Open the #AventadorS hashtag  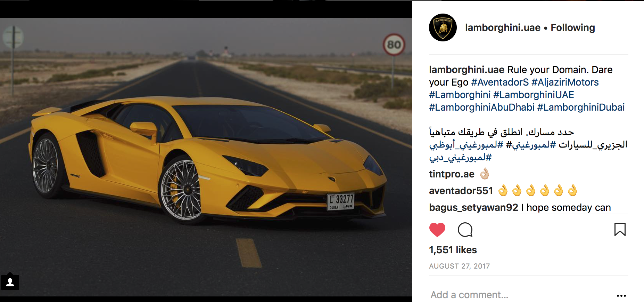click(500, 82)
